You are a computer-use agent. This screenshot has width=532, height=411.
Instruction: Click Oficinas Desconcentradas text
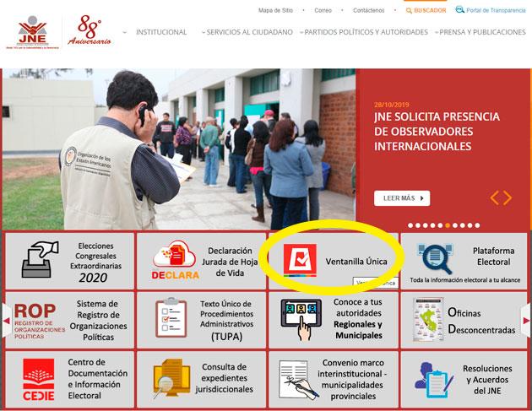coord(481,321)
